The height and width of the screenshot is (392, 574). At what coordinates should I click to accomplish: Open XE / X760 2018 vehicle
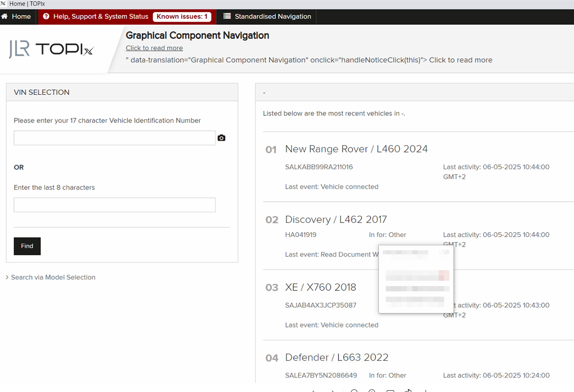pyautogui.click(x=320, y=287)
